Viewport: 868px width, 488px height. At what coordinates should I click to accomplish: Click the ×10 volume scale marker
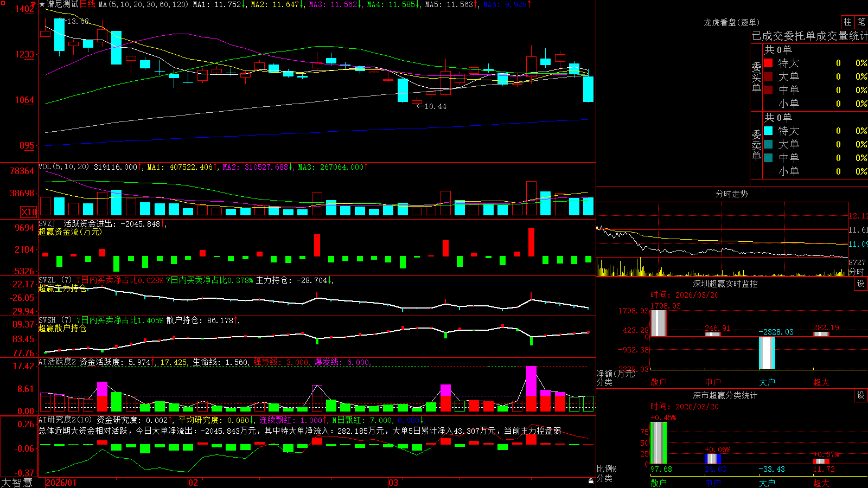click(29, 212)
